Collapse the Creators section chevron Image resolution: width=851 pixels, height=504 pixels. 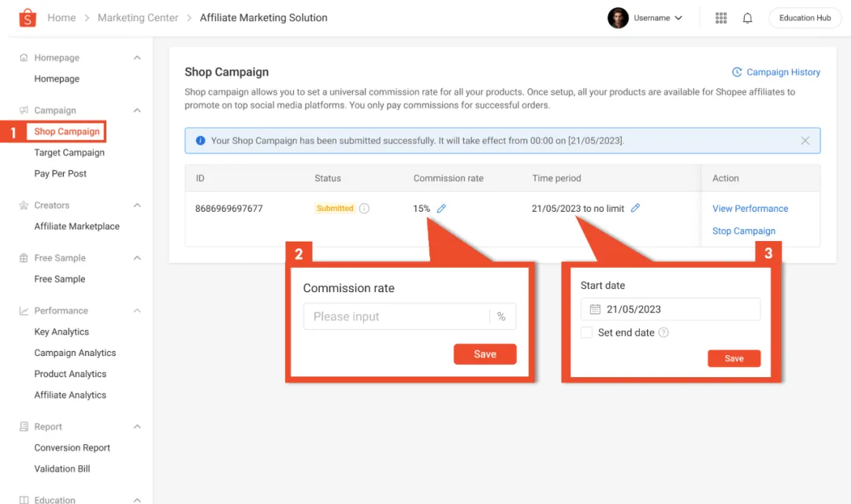137,205
